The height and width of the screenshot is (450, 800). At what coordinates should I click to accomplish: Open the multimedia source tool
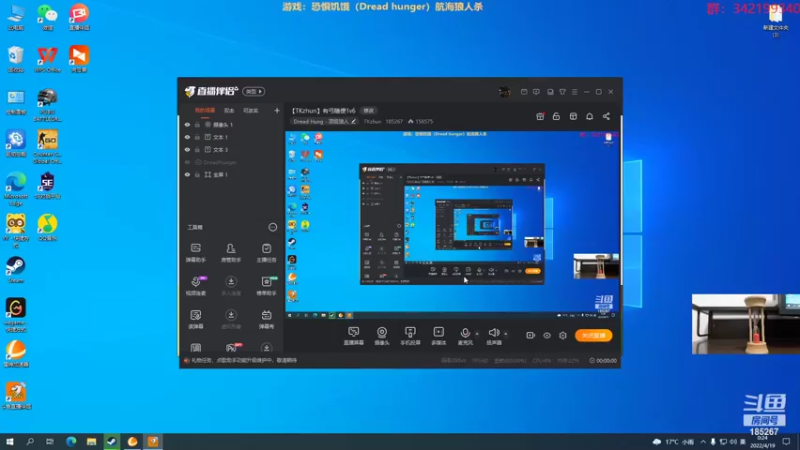click(x=439, y=336)
